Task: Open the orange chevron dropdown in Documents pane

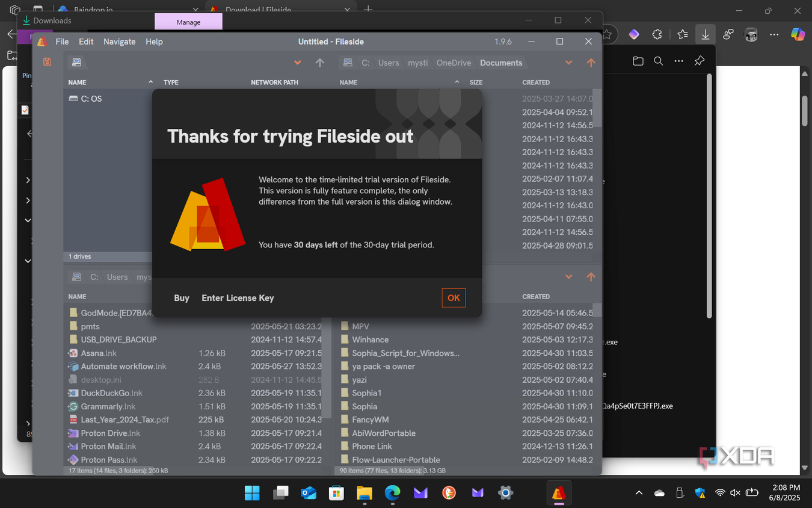Action: [x=569, y=63]
